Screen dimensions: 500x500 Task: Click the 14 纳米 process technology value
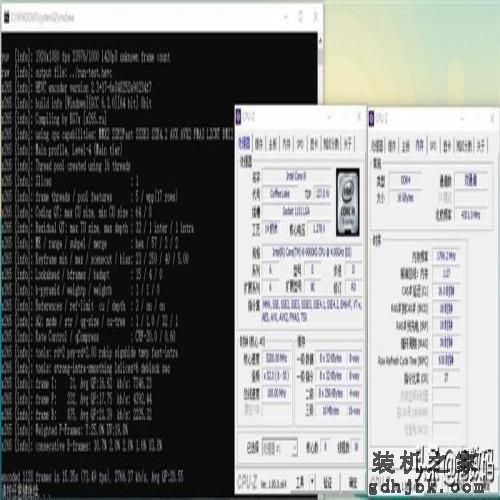coord(272,228)
